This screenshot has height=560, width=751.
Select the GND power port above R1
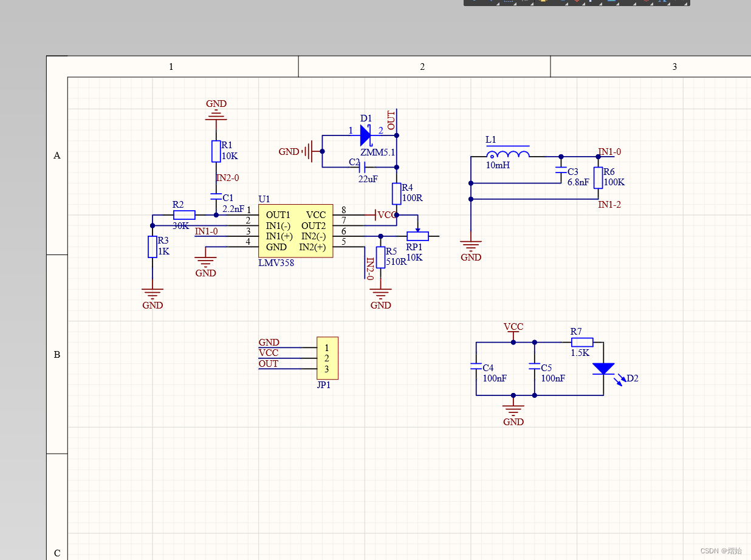(x=216, y=111)
